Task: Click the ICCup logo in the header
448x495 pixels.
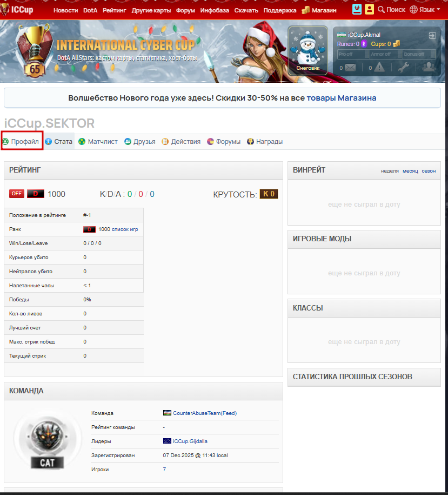Action: [x=17, y=10]
